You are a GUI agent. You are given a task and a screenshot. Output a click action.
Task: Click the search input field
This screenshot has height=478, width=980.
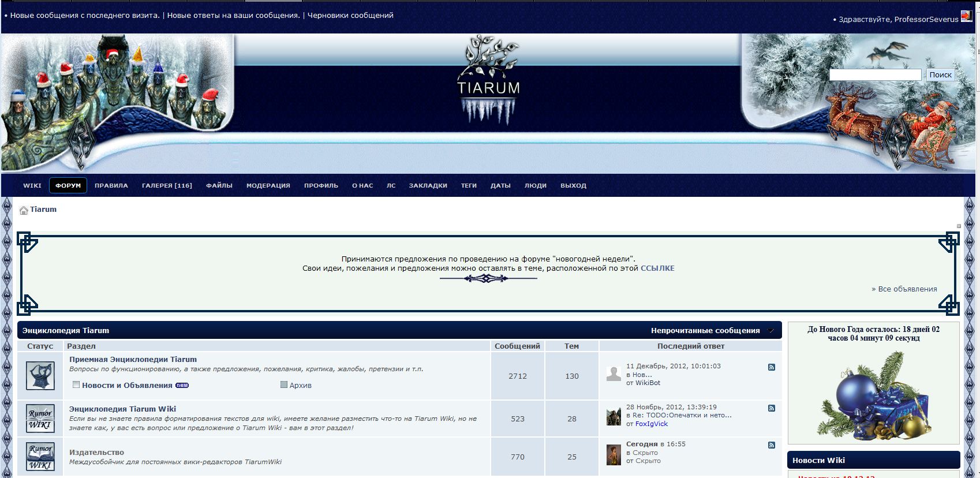click(x=875, y=75)
